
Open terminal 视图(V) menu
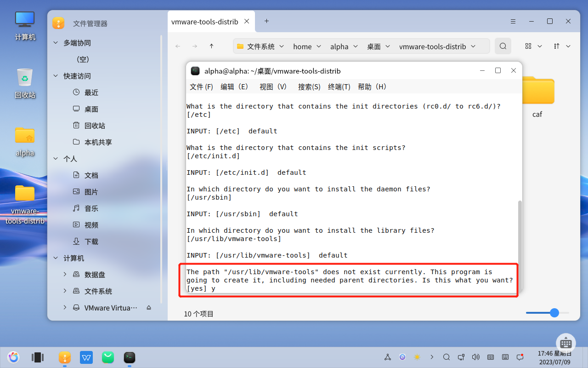click(x=273, y=86)
